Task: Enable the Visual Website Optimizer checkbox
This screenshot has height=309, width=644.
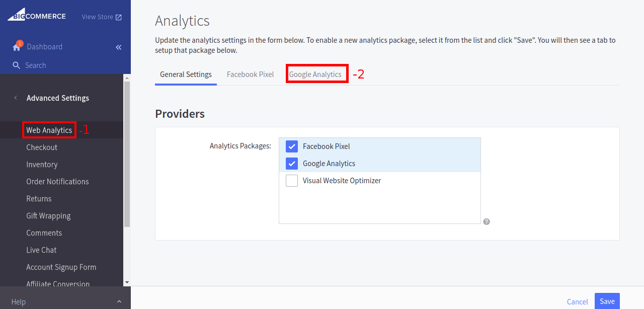Action: 292,181
